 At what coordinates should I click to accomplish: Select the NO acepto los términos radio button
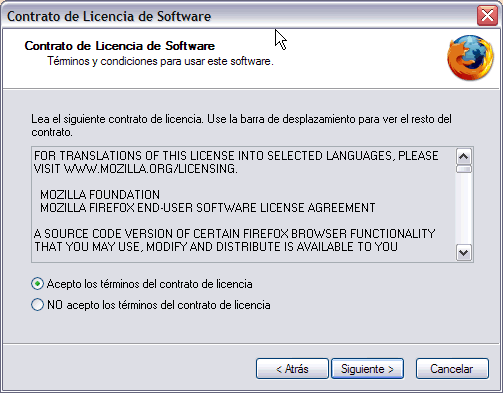point(37,305)
